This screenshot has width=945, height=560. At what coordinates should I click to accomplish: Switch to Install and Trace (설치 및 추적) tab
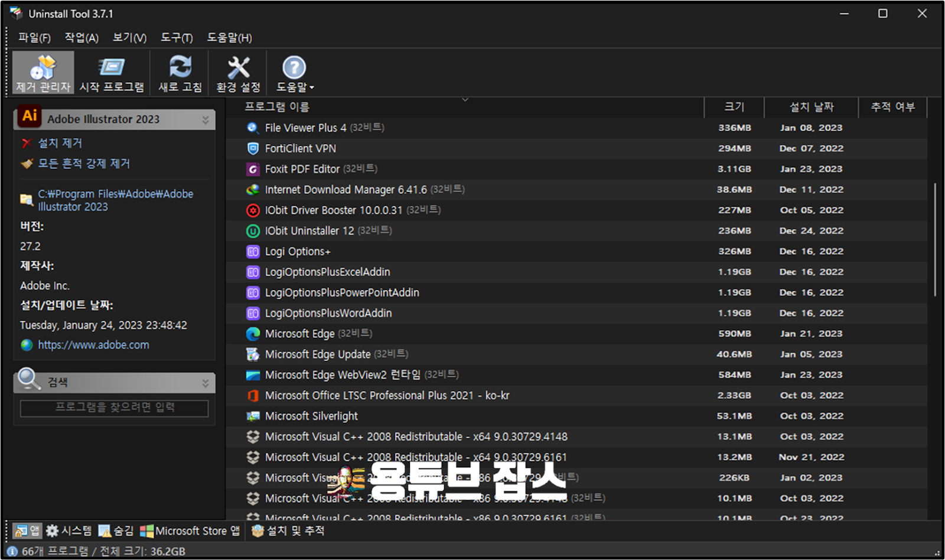pyautogui.click(x=288, y=530)
